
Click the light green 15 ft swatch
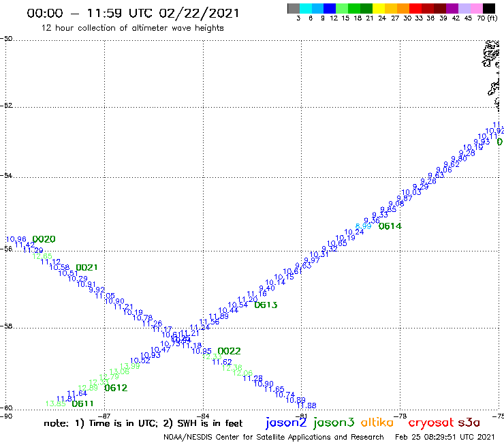point(342,8)
